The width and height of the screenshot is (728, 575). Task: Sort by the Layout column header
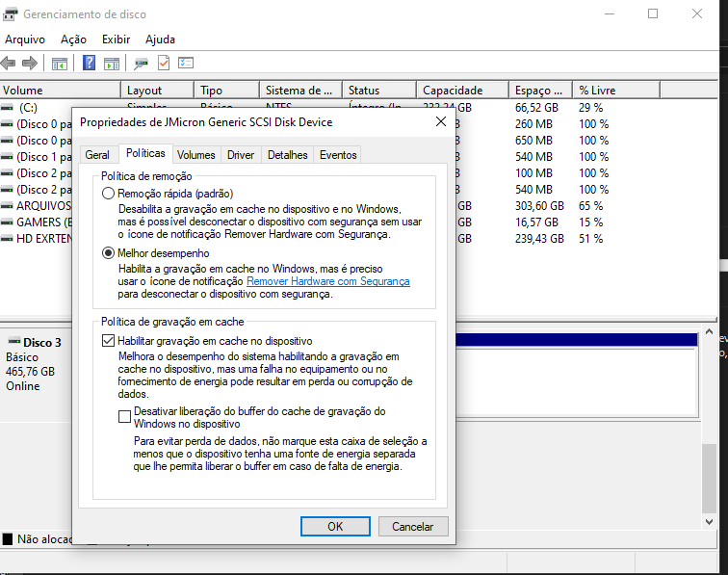tap(157, 91)
